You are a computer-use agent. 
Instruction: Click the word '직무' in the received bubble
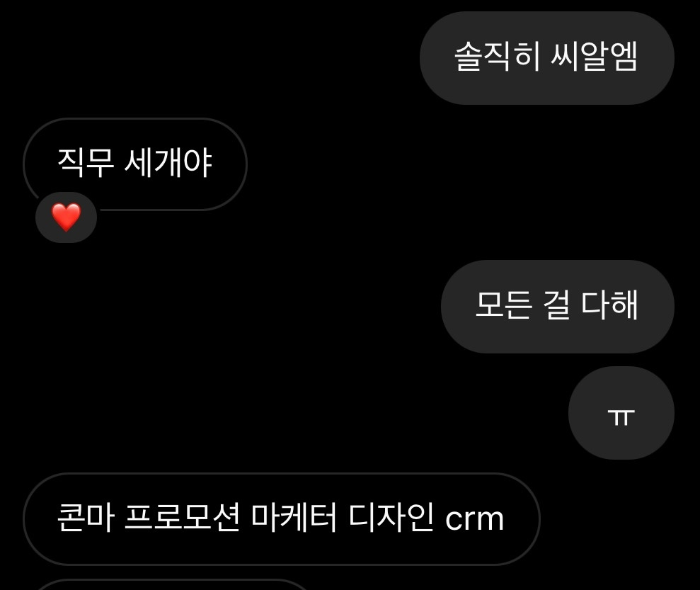click(x=85, y=163)
